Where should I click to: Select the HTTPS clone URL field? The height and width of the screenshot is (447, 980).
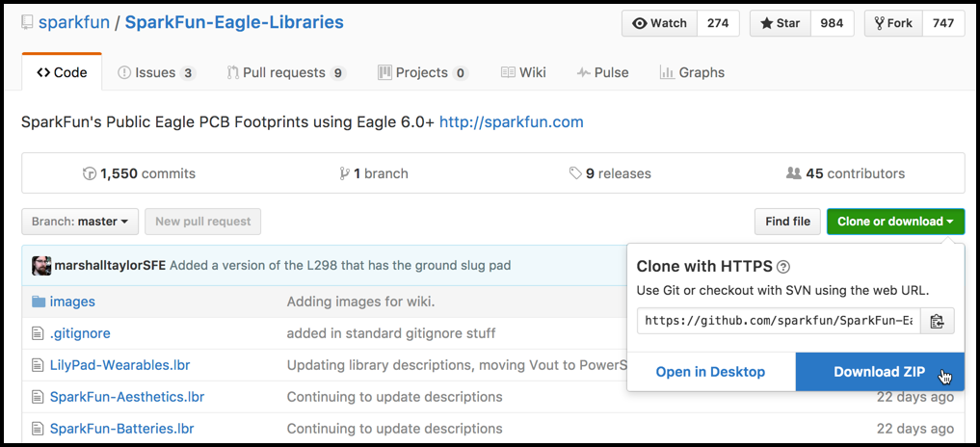[778, 321]
